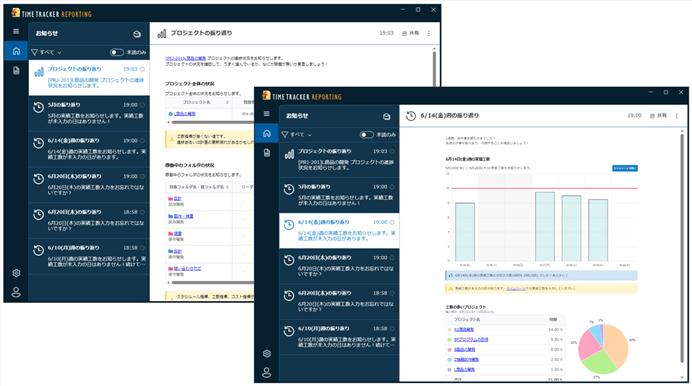Toggle read circle on 6/10(月)週 item, front window
692x386 pixels.
392,329
